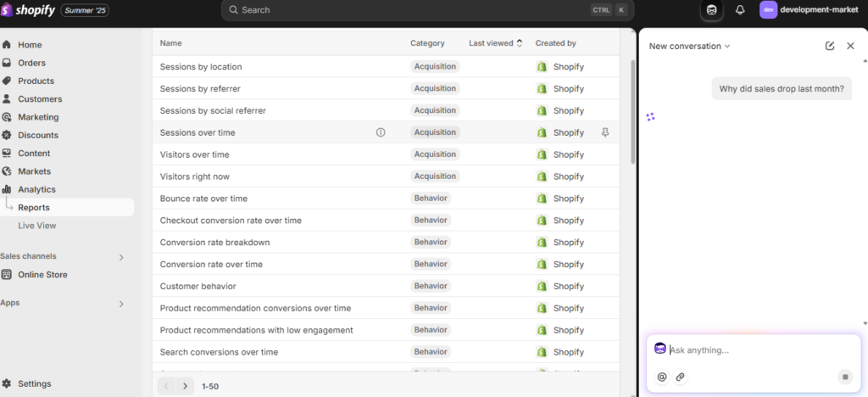Go to next page of reports
868x397 pixels.
tap(186, 386)
